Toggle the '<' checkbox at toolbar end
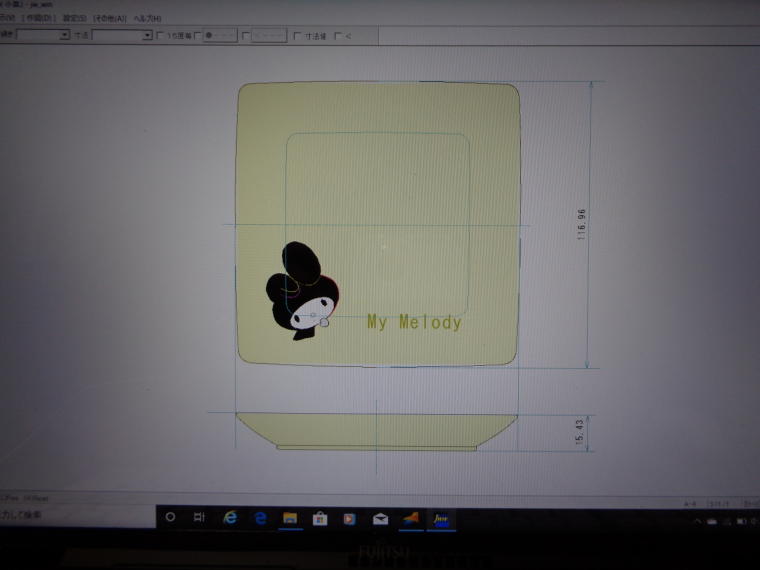Image resolution: width=760 pixels, height=570 pixels. tap(338, 36)
